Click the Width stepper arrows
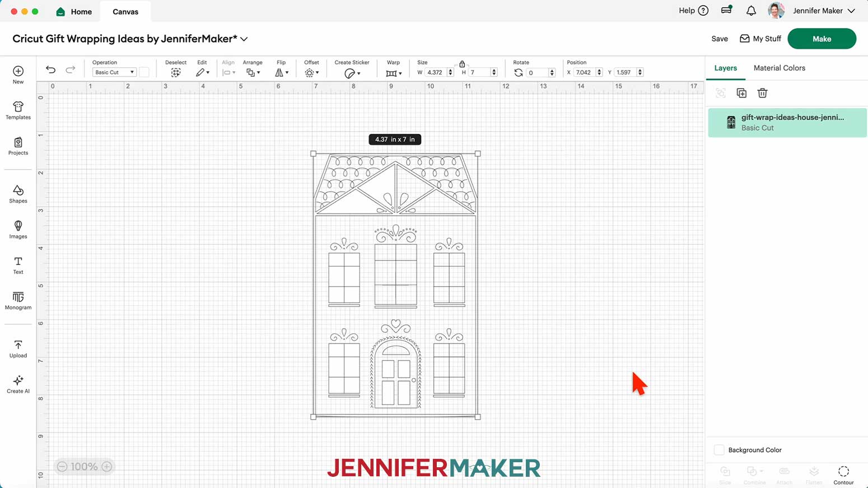Screen dimensions: 868x488 [x=450, y=72]
